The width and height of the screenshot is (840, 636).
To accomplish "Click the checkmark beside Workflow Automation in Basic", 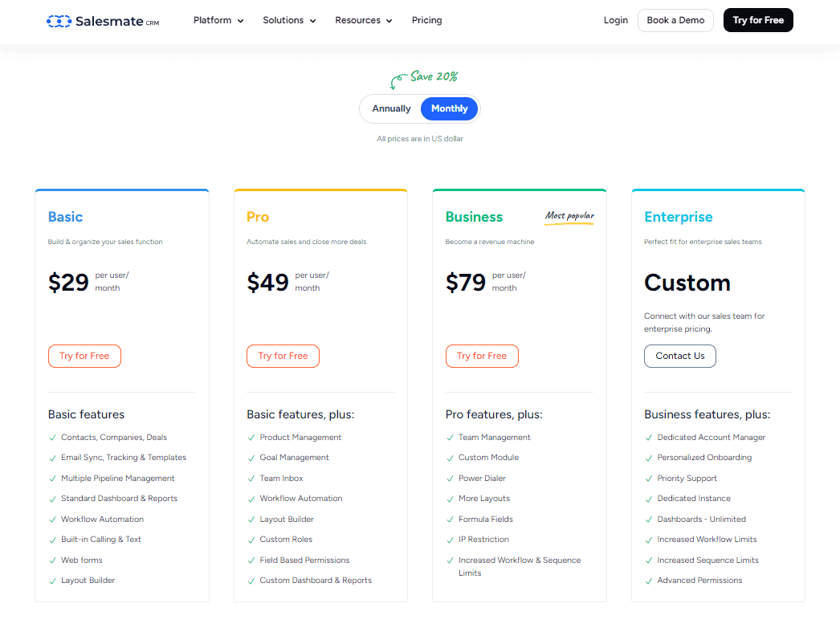I will click(52, 519).
